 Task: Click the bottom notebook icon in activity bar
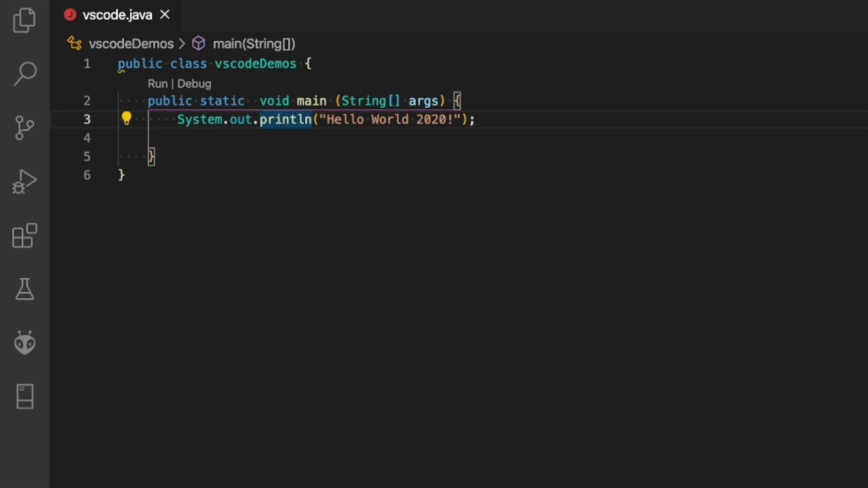click(24, 396)
